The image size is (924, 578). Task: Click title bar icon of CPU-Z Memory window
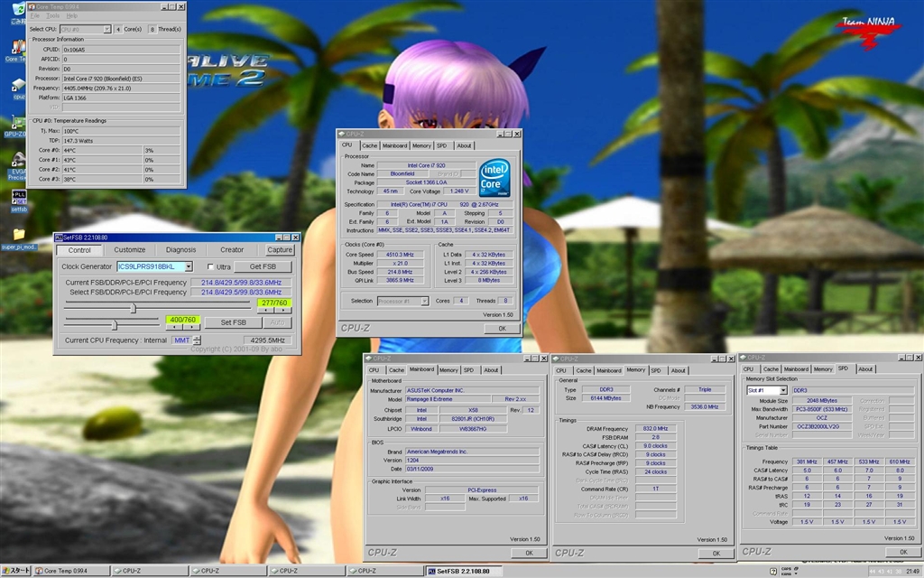(x=556, y=359)
